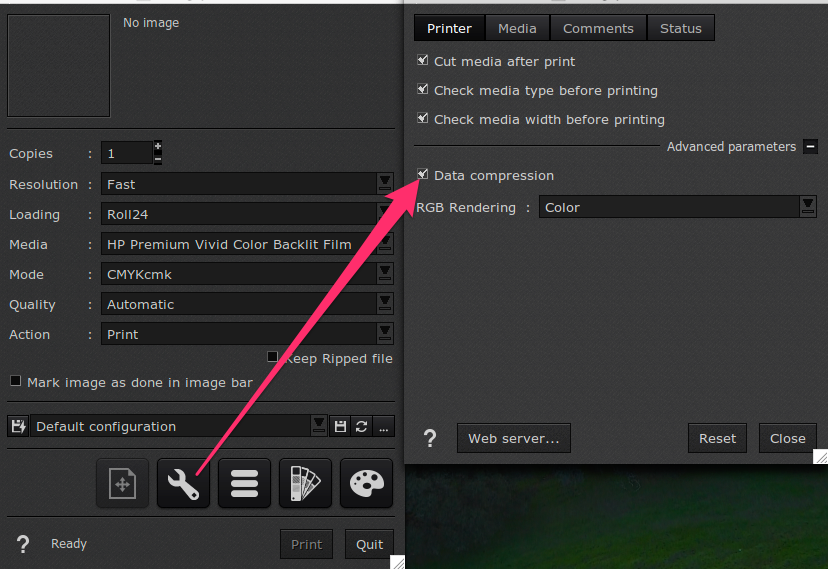
Task: Click the help question mark beside Ready
Action: (x=23, y=545)
